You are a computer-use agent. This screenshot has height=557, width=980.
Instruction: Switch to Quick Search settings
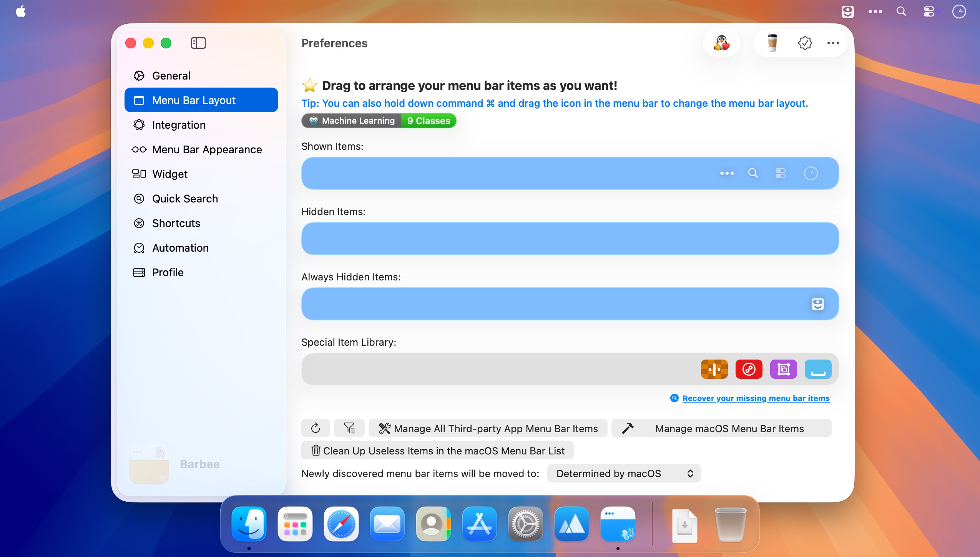click(x=201, y=199)
